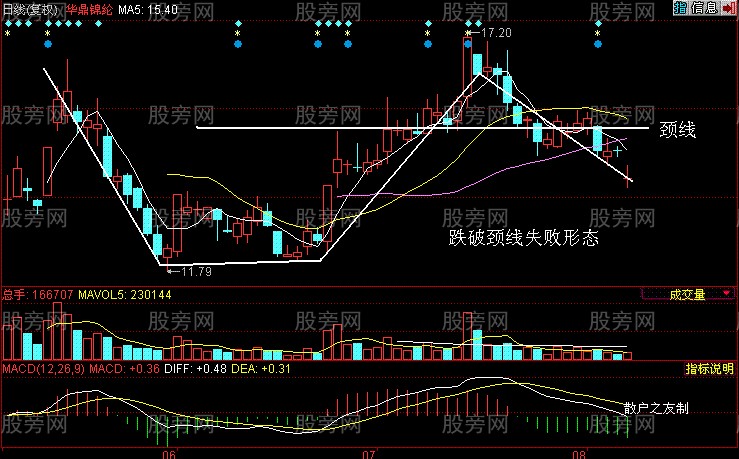Click the 指标说明 indicator description link
Image resolution: width=739 pixels, height=459 pixels.
(x=709, y=369)
